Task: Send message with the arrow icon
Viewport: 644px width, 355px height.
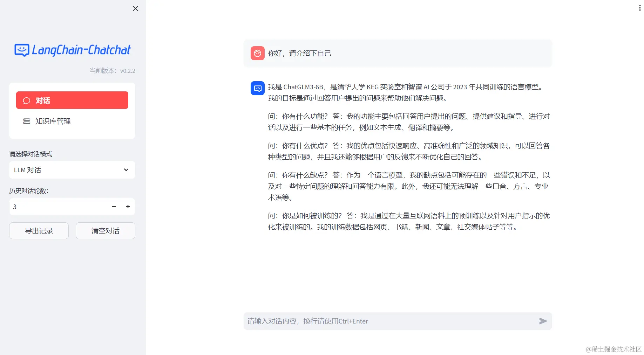Action: [x=543, y=321]
